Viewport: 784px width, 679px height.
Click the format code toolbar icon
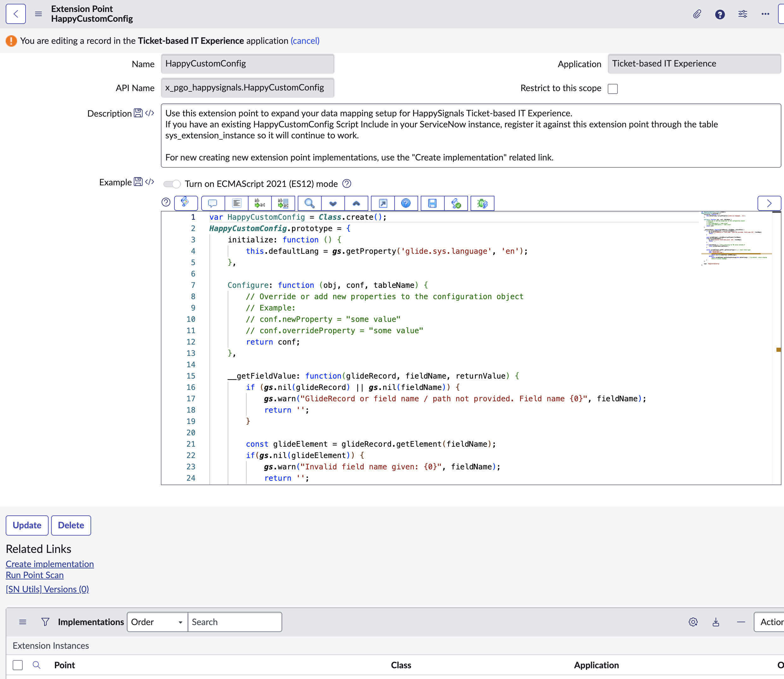click(237, 203)
